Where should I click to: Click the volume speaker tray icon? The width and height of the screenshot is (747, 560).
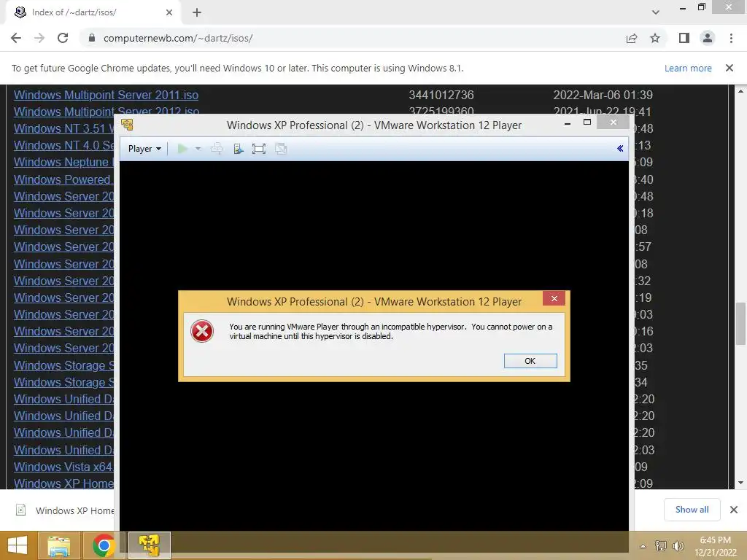point(678,545)
